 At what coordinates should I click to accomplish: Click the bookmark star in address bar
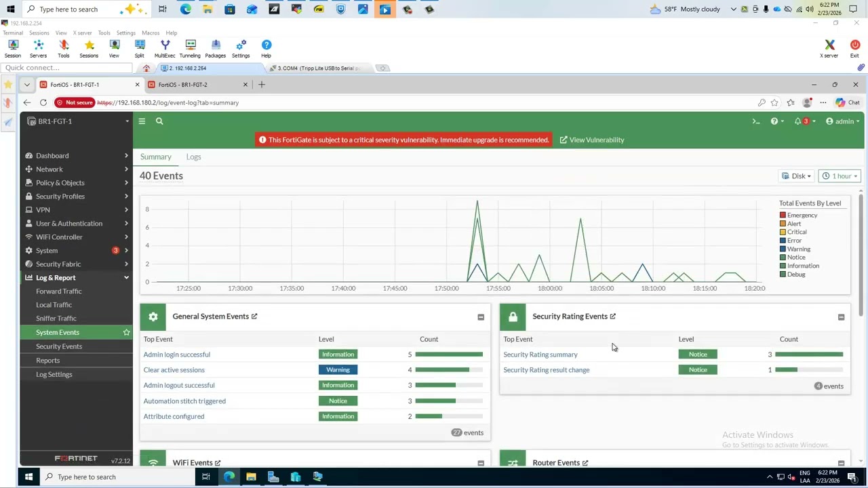774,102
